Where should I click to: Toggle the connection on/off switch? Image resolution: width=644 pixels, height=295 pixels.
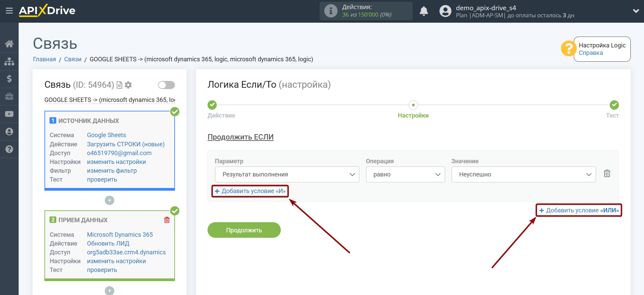(167, 85)
